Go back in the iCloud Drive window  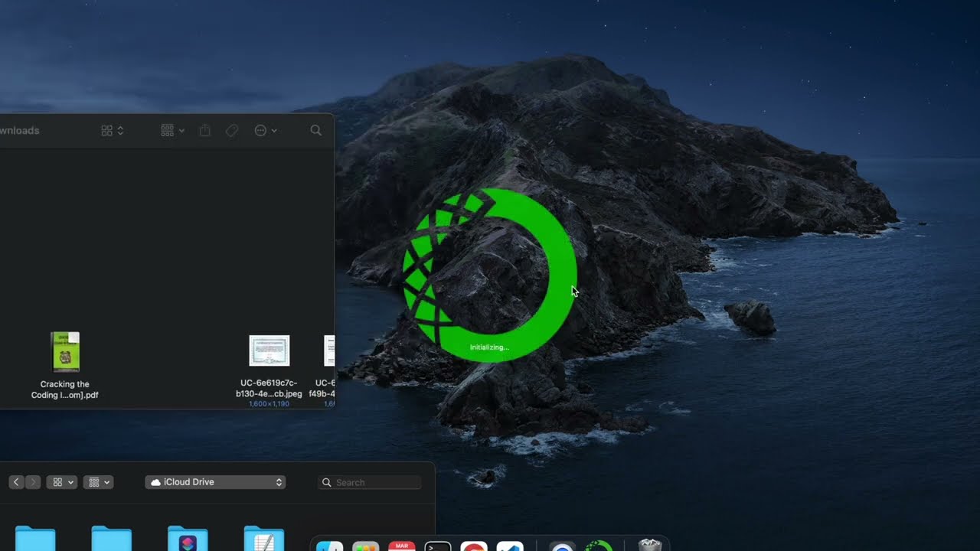click(x=16, y=482)
